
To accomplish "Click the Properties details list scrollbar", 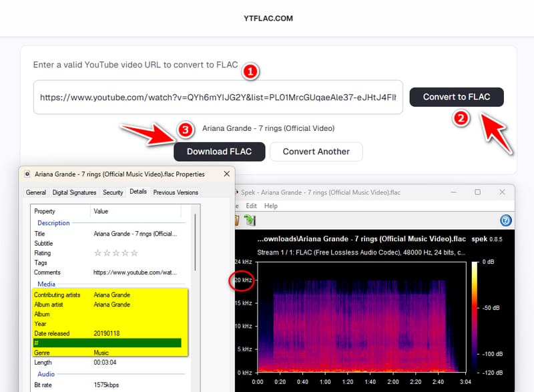I will pyautogui.click(x=195, y=242).
